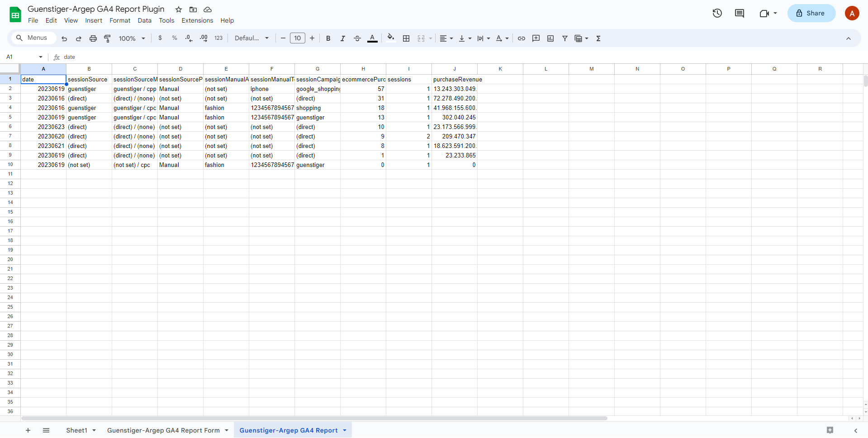This screenshot has width=868, height=438.
Task: Open zoom level 100% dropdown
Action: click(x=132, y=38)
